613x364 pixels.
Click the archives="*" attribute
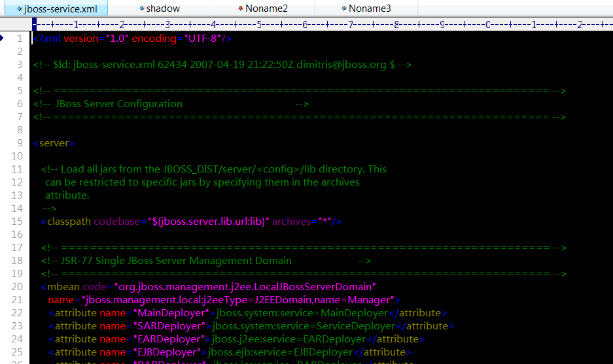302,222
